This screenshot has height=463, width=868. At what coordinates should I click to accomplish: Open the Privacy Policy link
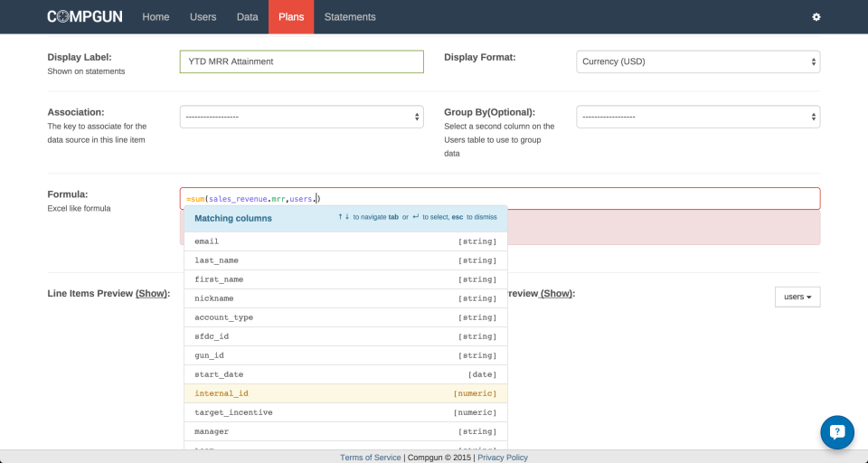(x=503, y=458)
